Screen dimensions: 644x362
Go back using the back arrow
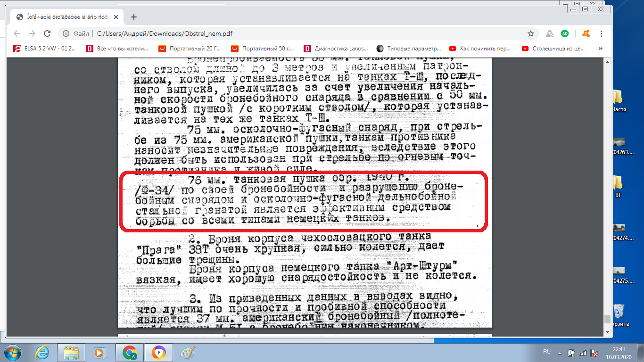pyautogui.click(x=17, y=33)
